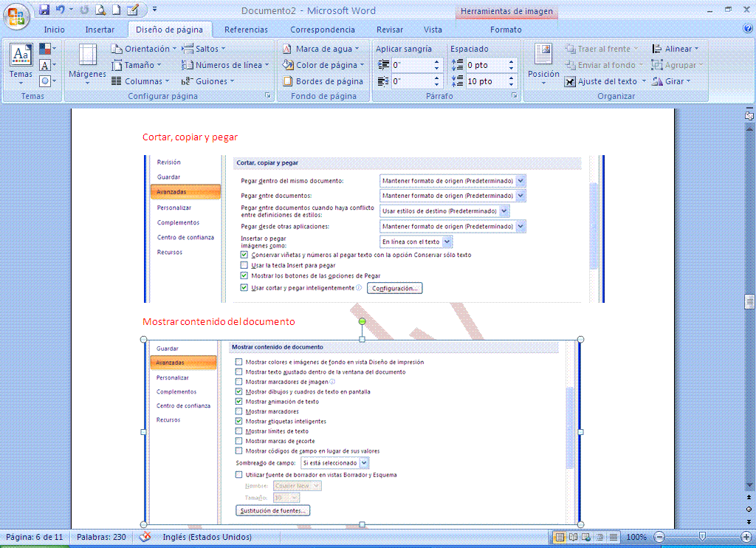The height and width of the screenshot is (548, 756).
Task: Open Formato picture tools tab
Action: 506,30
